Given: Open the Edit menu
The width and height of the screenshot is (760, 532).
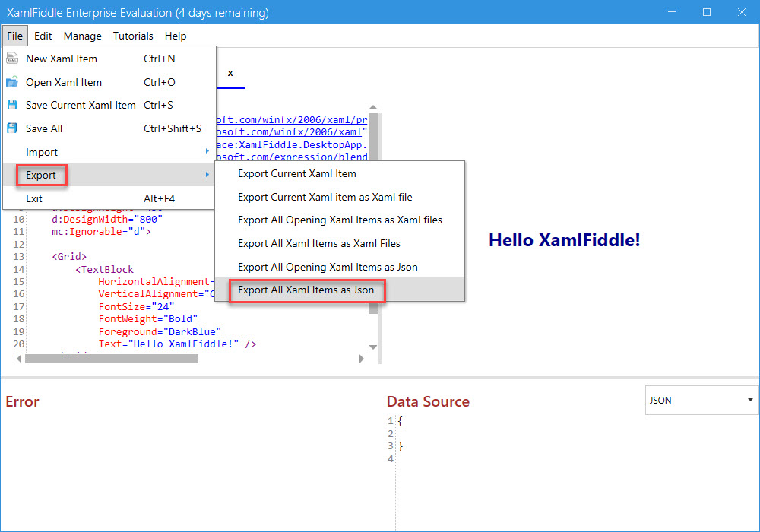Looking at the screenshot, I should pyautogui.click(x=43, y=36).
